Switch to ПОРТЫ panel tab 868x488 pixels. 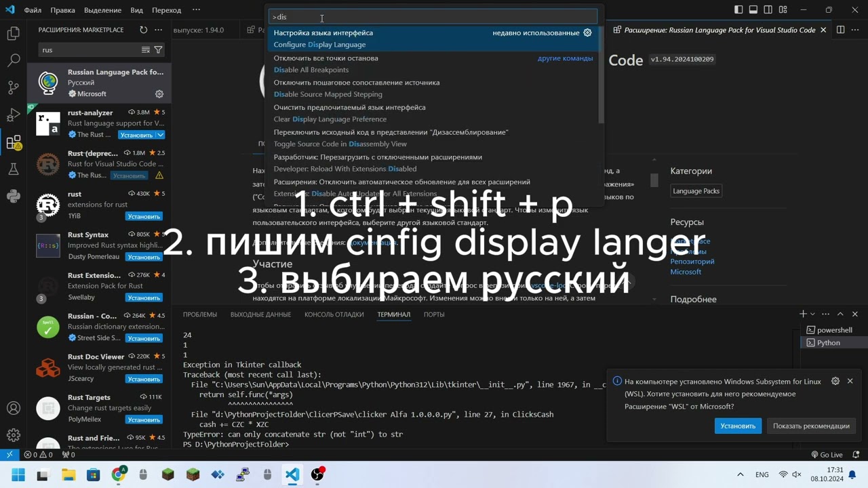pos(434,314)
